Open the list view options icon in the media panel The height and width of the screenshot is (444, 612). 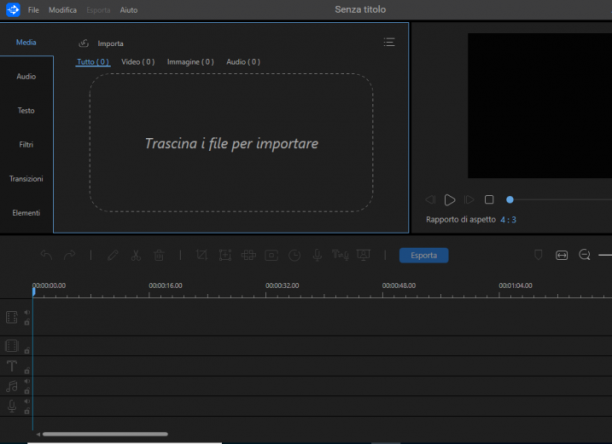tap(389, 42)
